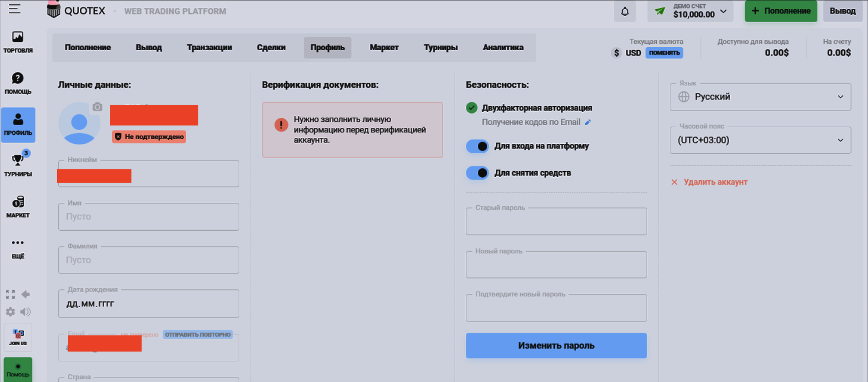Viewport: 868px width, 382px height.
Task: Click the Двухфакторная авторизация label
Action: 537,108
